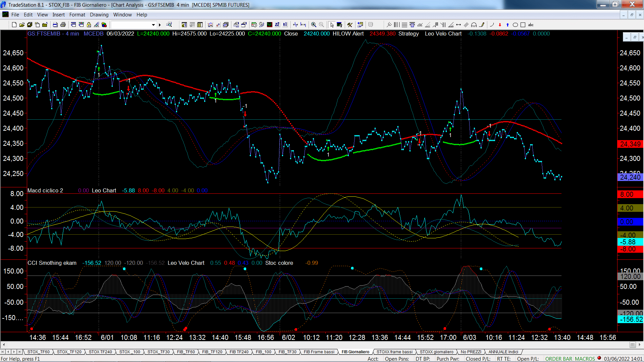Select the arc cycles drawing tool
Viewport: 644px width, 362px height.
point(474,25)
